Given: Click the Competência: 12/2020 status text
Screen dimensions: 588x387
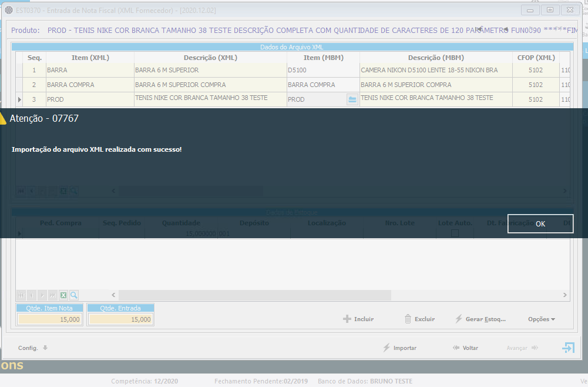Looking at the screenshot, I should pyautogui.click(x=145, y=381).
